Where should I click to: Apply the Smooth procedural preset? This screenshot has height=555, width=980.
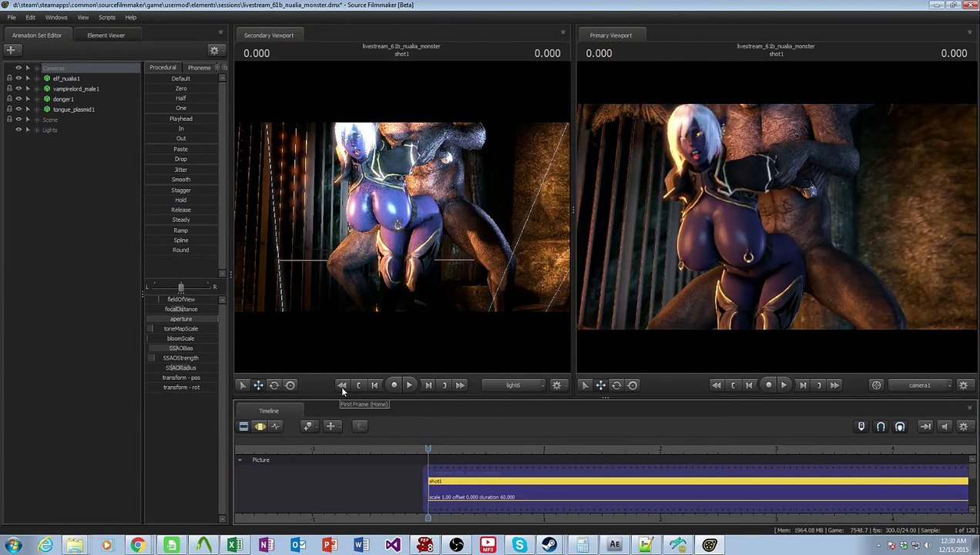(x=181, y=180)
